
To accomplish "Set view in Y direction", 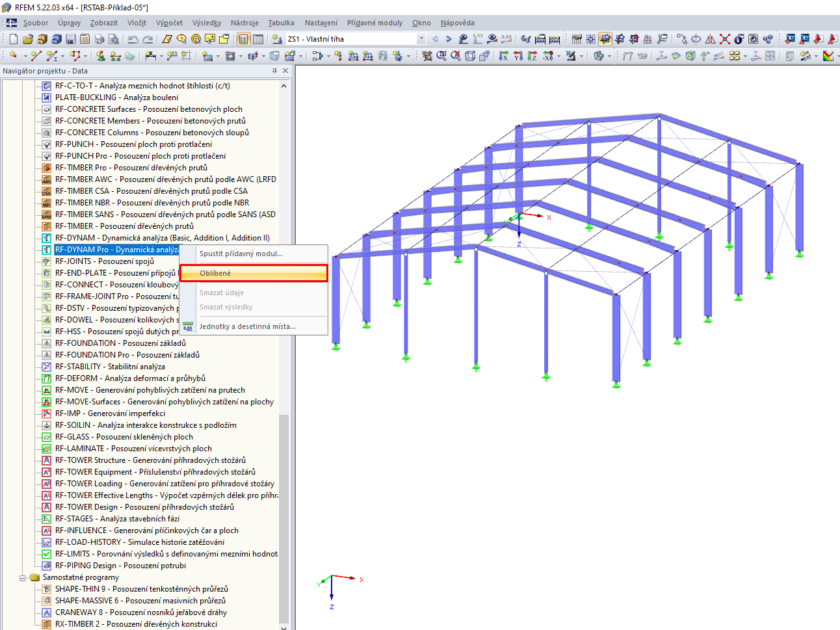I will [518, 56].
